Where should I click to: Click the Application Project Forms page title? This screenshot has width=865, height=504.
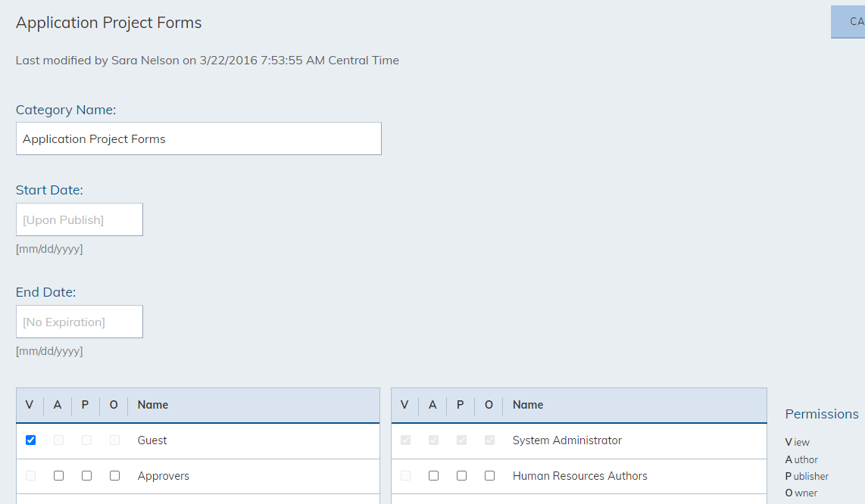coord(108,23)
